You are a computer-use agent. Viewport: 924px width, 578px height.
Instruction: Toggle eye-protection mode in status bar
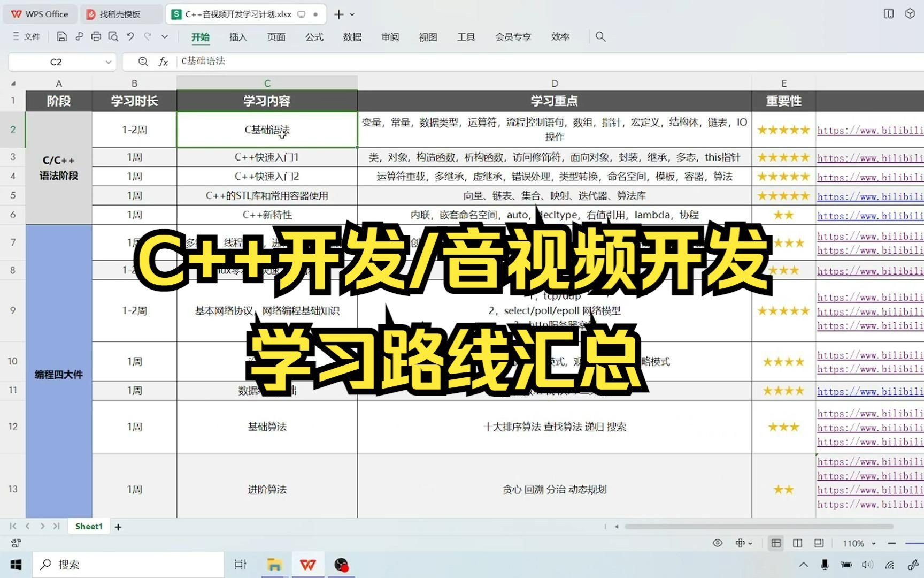[718, 543]
